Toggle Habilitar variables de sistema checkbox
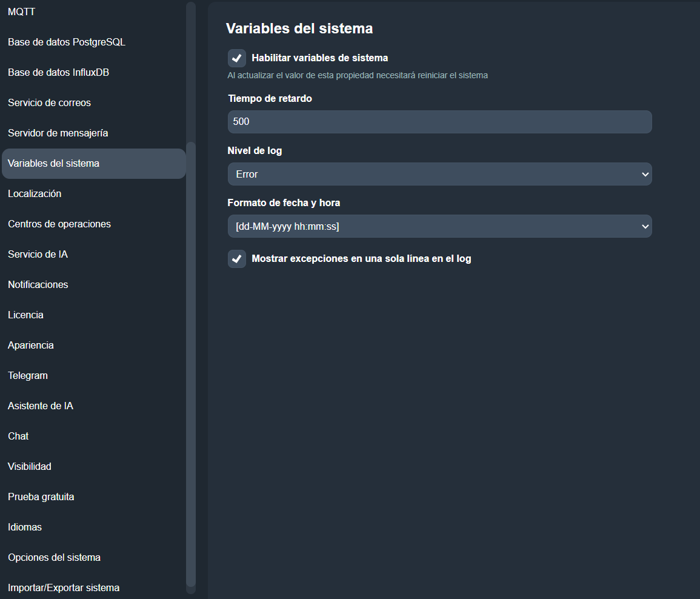This screenshot has height=599, width=700. point(236,58)
